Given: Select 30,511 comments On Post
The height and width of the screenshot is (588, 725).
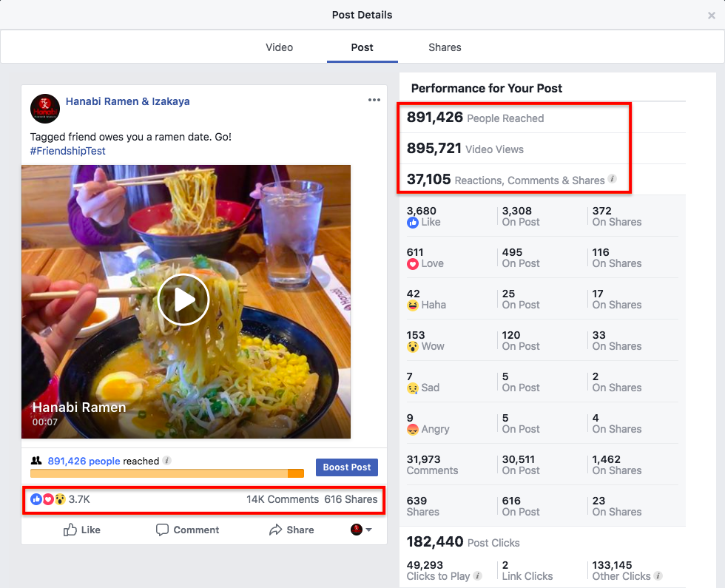Looking at the screenshot, I should [519, 459].
